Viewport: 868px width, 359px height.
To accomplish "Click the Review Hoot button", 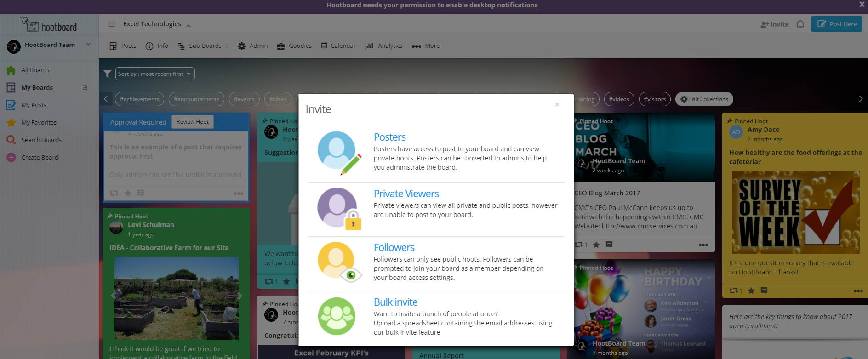I will pos(193,122).
